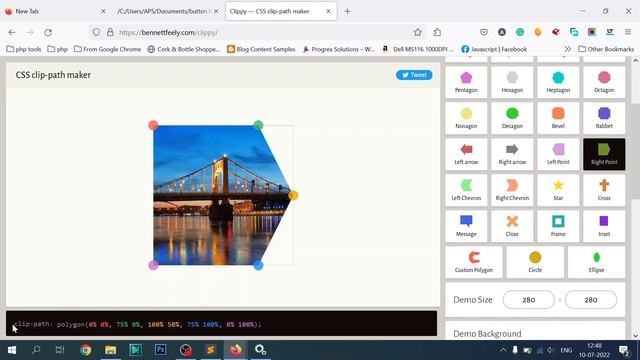Image resolution: width=640 pixels, height=360 pixels.
Task: Go back to previous page
Action: (12, 32)
